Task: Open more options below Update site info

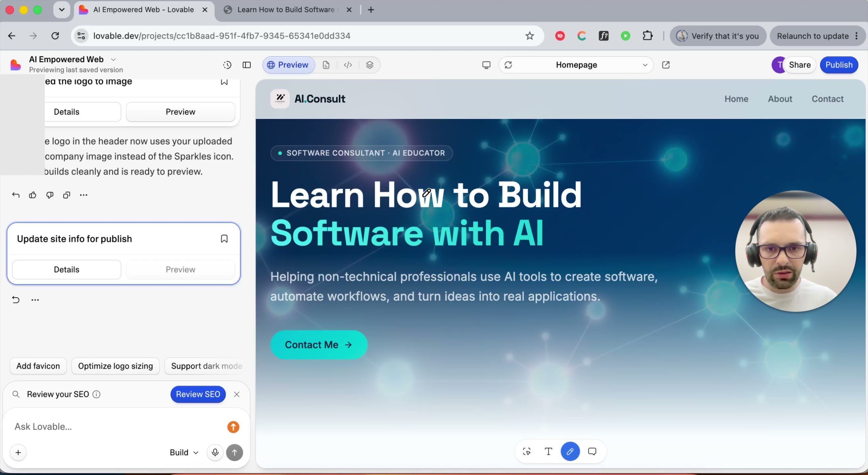Action: [35, 300]
